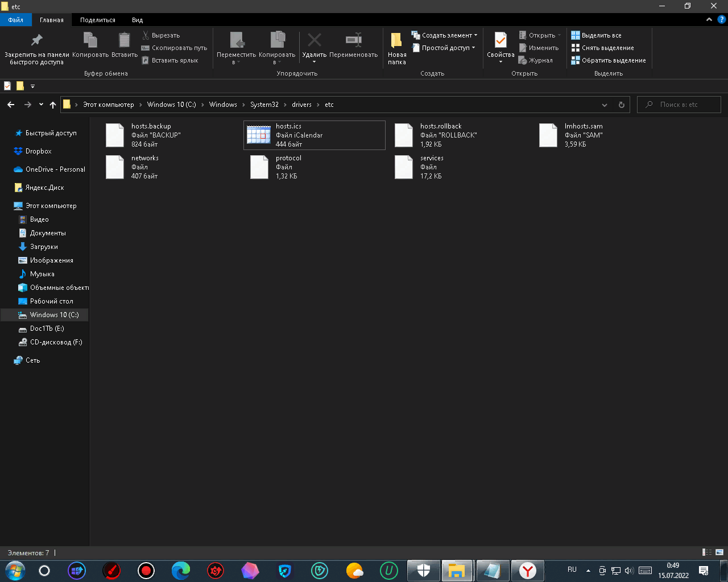728x582 pixels.
Task: Click Windows 10 (C:) in the address breadcrumb
Action: coord(171,105)
